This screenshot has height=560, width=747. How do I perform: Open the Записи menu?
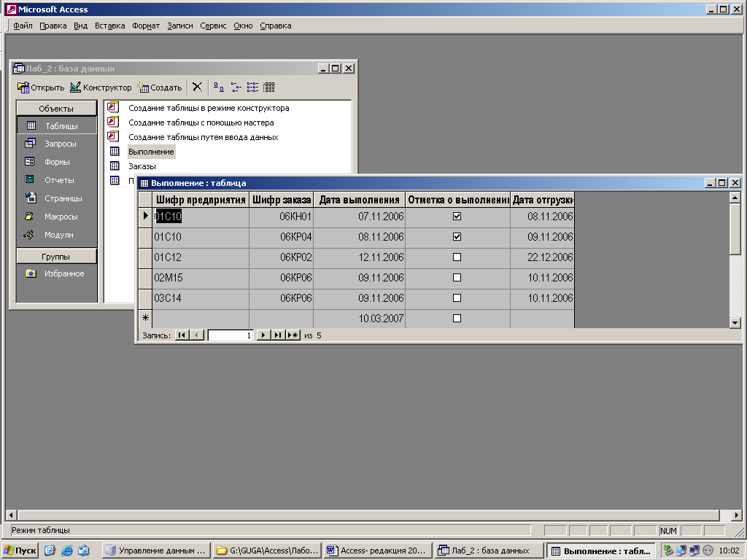click(x=180, y=26)
